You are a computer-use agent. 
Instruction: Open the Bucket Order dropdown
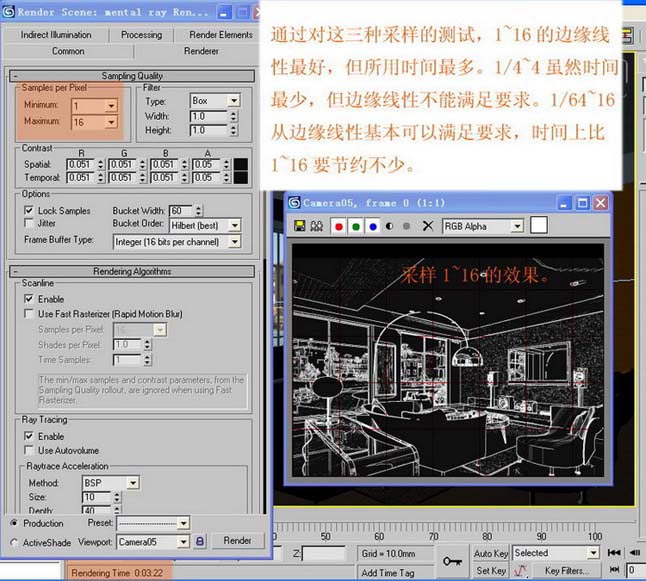tap(235, 225)
